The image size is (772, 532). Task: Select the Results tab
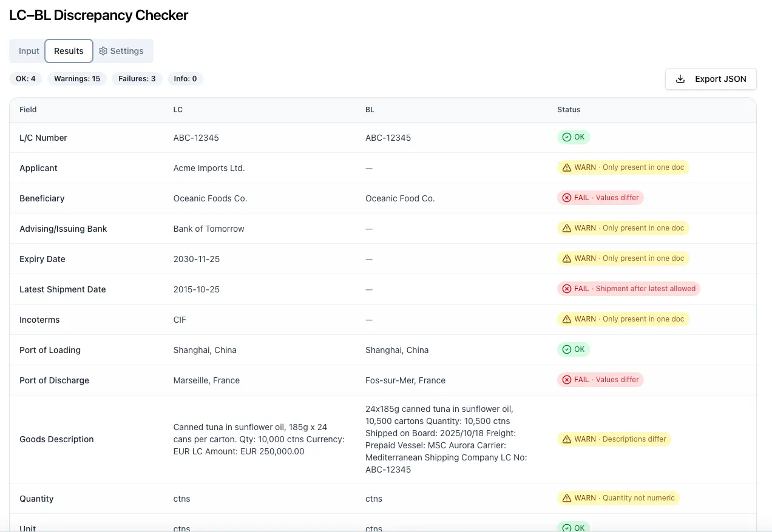[69, 51]
